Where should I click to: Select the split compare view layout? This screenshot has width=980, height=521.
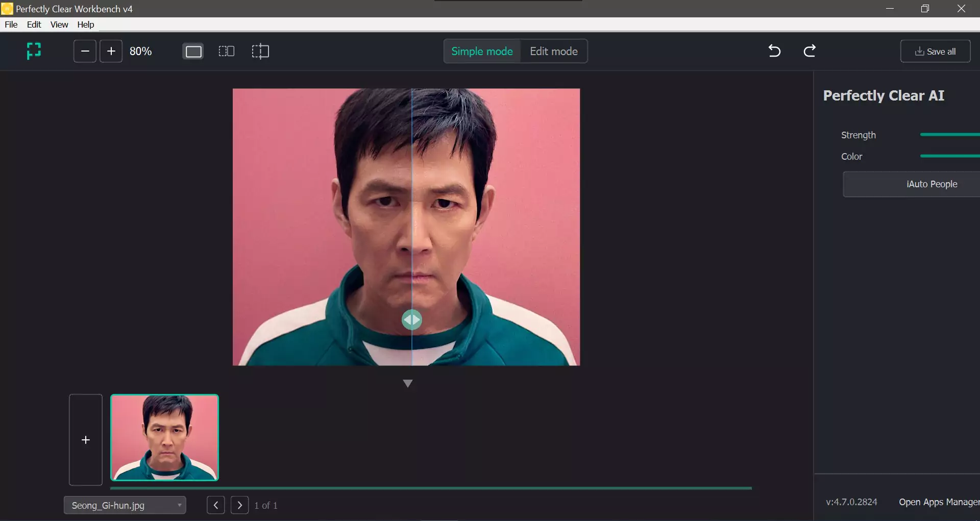tap(260, 51)
